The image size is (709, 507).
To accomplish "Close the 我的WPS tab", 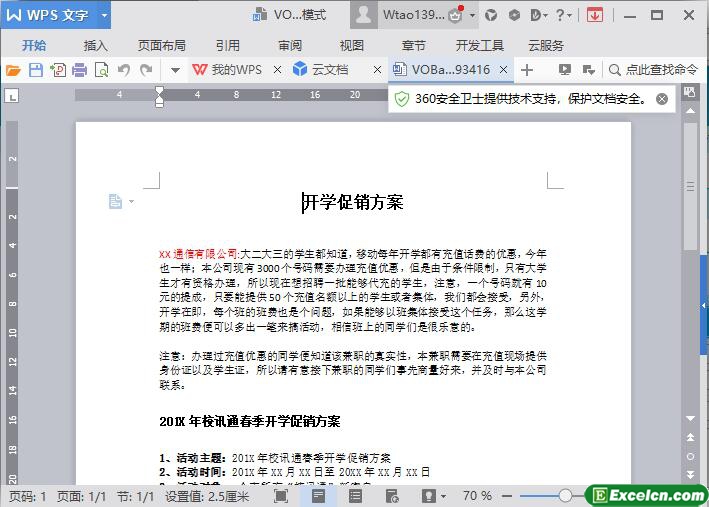I will (277, 70).
